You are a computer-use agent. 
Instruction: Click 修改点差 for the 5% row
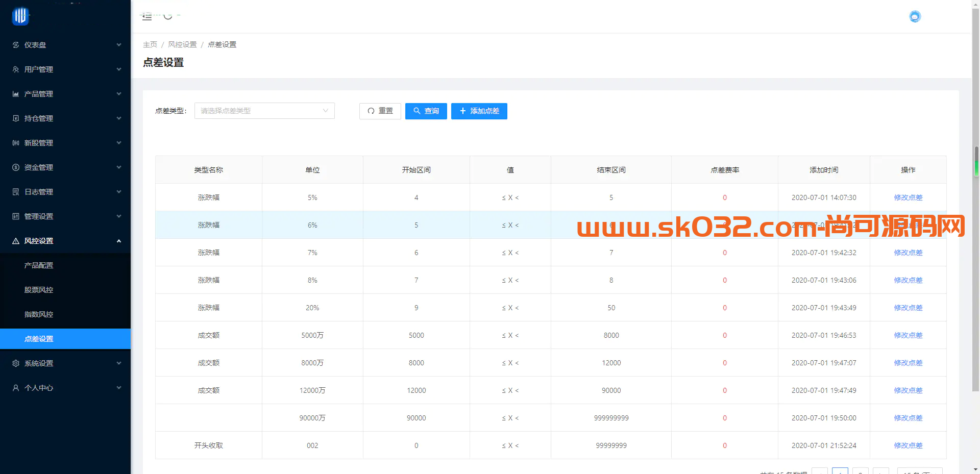point(908,197)
